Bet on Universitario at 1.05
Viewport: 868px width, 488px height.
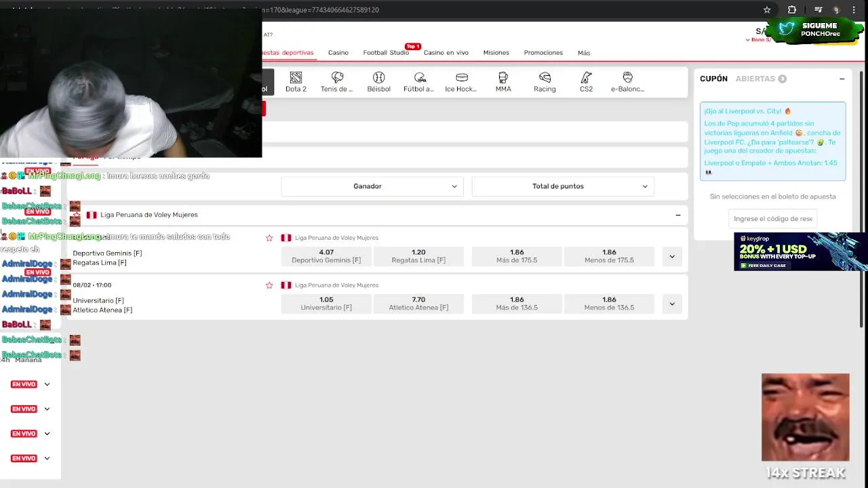(x=326, y=304)
